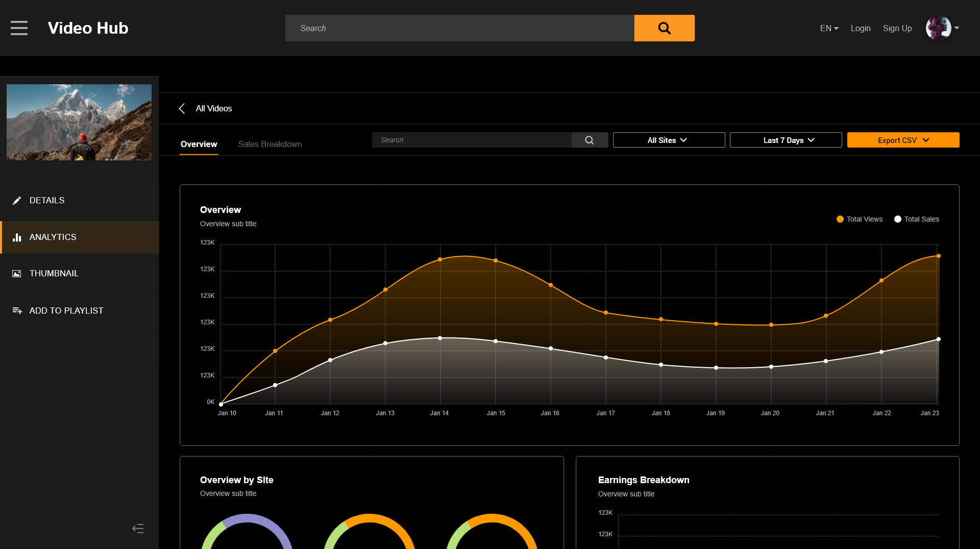Click the Thumbnail image icon

point(17,274)
